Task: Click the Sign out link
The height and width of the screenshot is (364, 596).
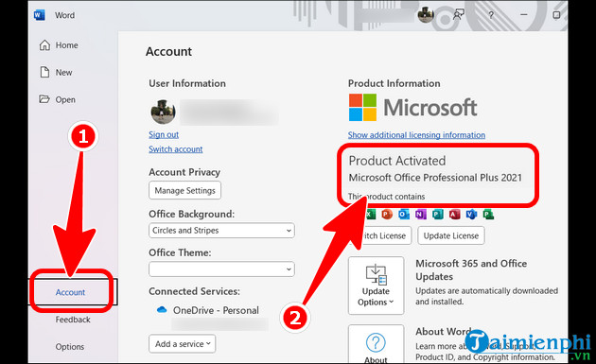Action: tap(164, 134)
